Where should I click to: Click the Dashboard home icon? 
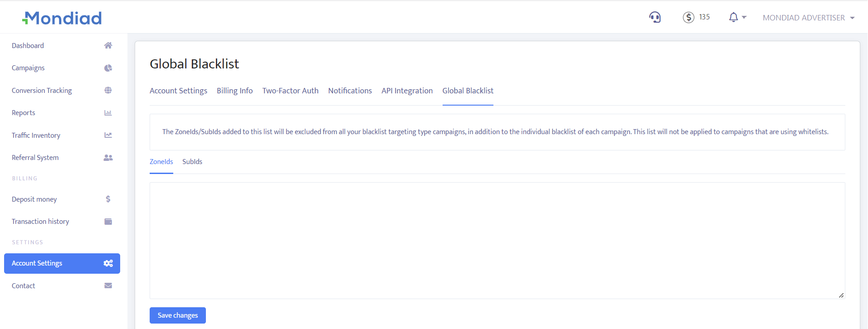[x=108, y=45]
